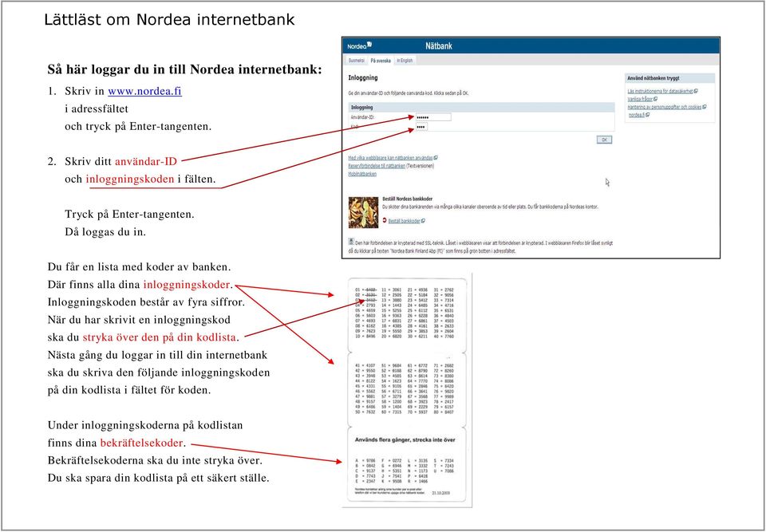Open 'Hantering av personuppgifter och cookies' link

[665, 107]
